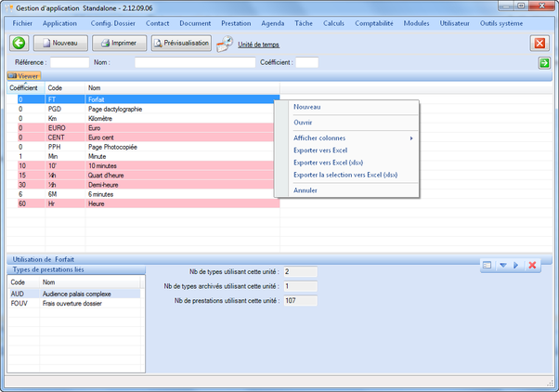Click Annuler in the context menu
The width and height of the screenshot is (559, 392).
coord(305,190)
